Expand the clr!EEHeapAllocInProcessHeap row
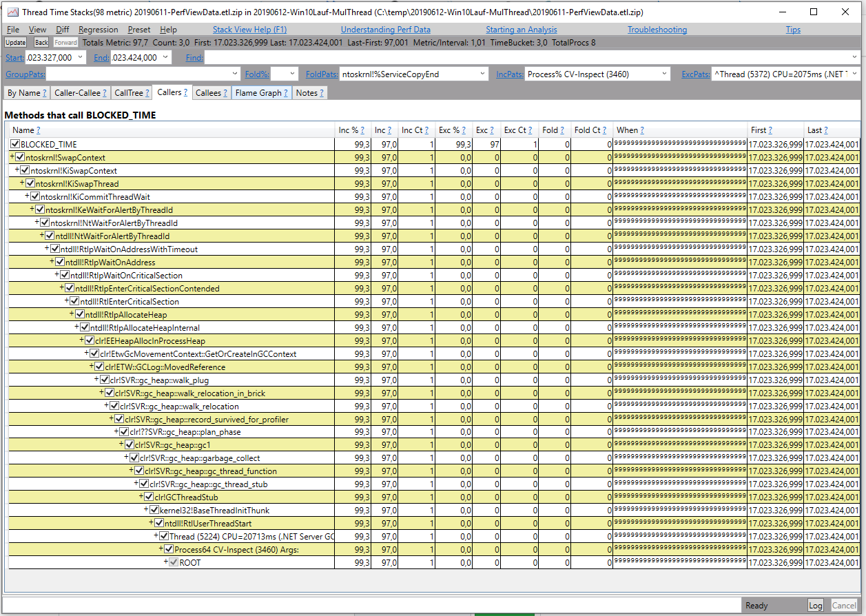Viewport: 866px width, 616px height. [81, 340]
